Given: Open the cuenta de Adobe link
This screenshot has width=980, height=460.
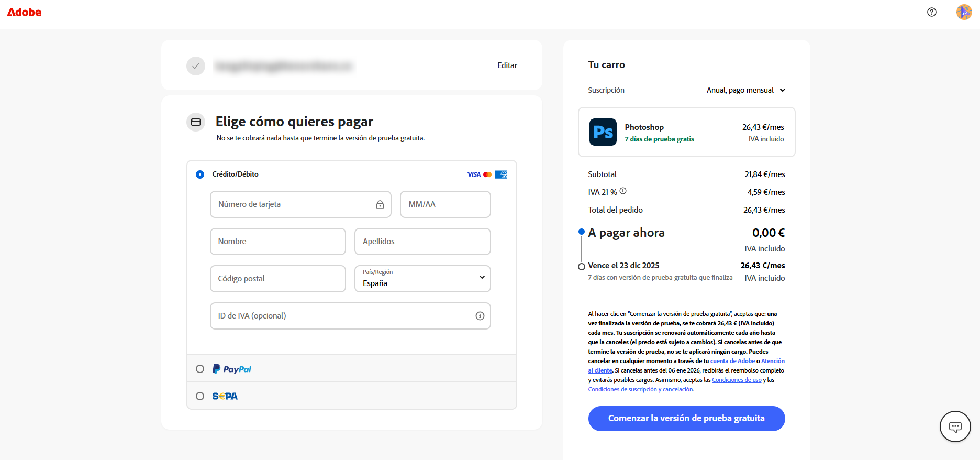Looking at the screenshot, I should [732, 361].
